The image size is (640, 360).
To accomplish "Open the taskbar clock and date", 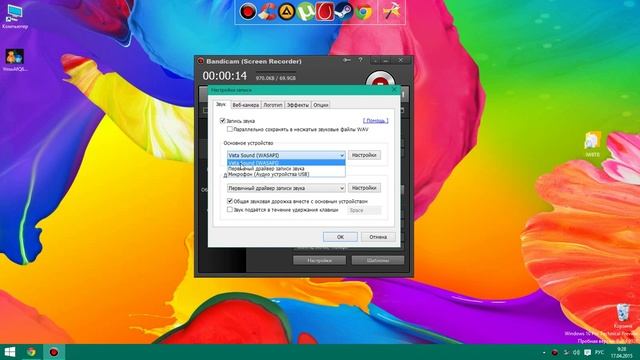I will pyautogui.click(x=621, y=352).
